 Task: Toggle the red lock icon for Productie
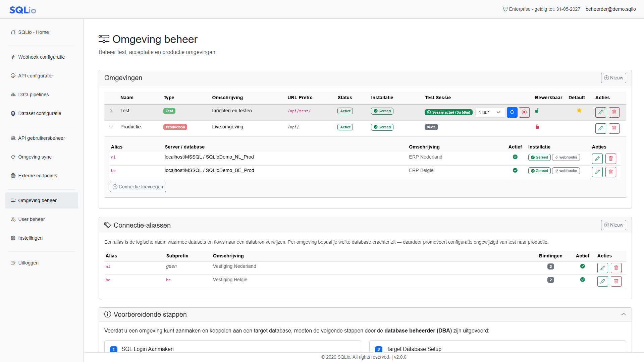point(537,126)
